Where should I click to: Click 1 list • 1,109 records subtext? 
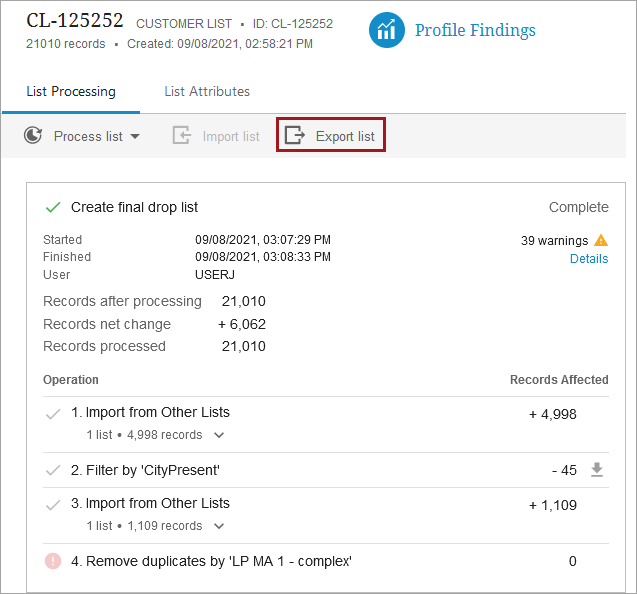coord(144,526)
